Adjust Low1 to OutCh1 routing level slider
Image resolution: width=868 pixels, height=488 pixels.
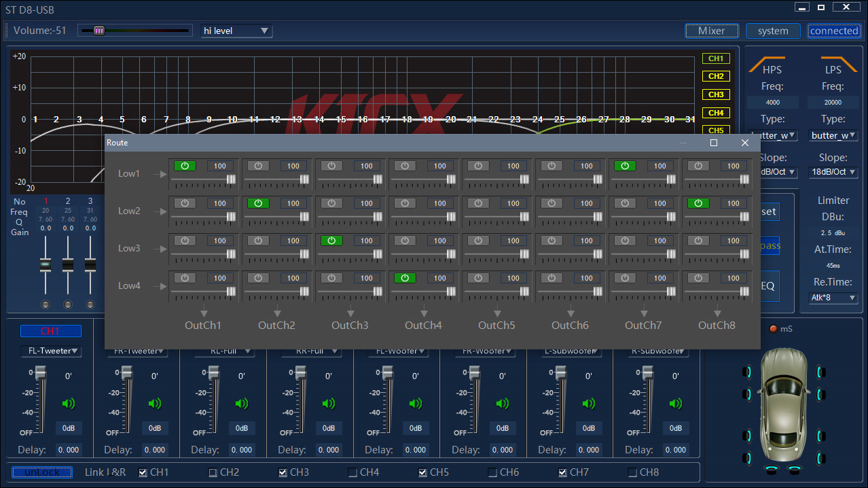[x=204, y=179]
